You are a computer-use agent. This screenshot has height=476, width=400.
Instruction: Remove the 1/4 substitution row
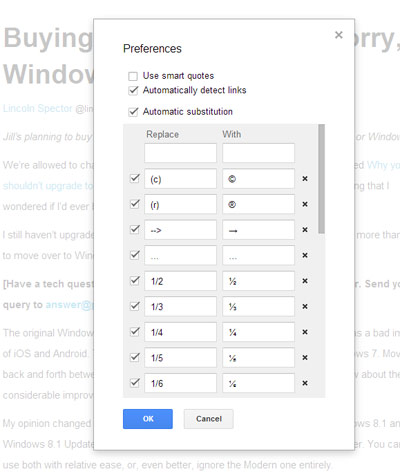pyautogui.click(x=305, y=332)
